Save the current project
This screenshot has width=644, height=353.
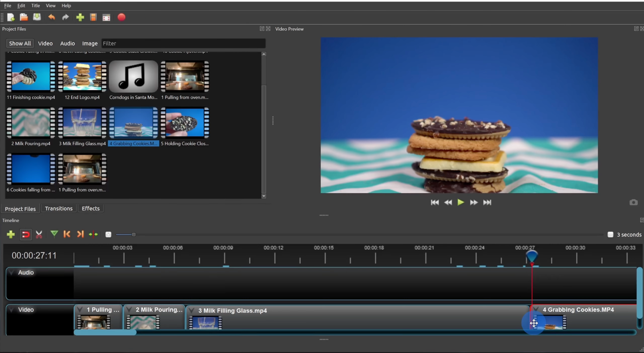[37, 17]
